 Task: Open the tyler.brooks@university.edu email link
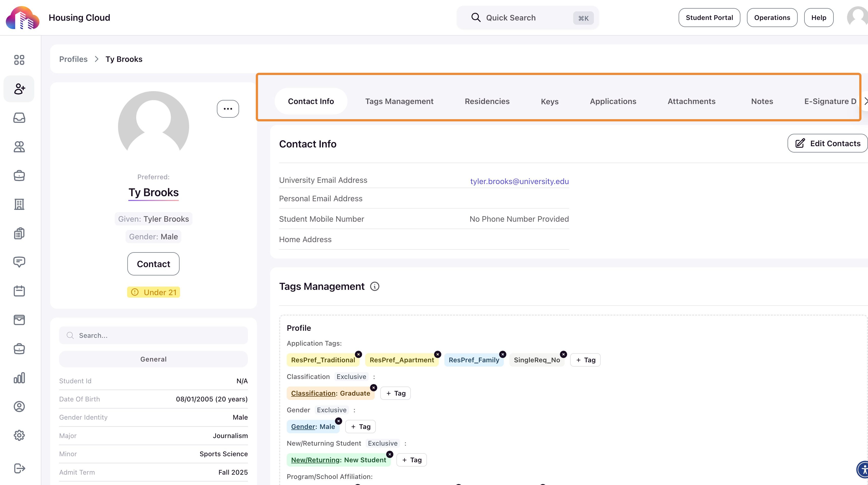point(519,181)
